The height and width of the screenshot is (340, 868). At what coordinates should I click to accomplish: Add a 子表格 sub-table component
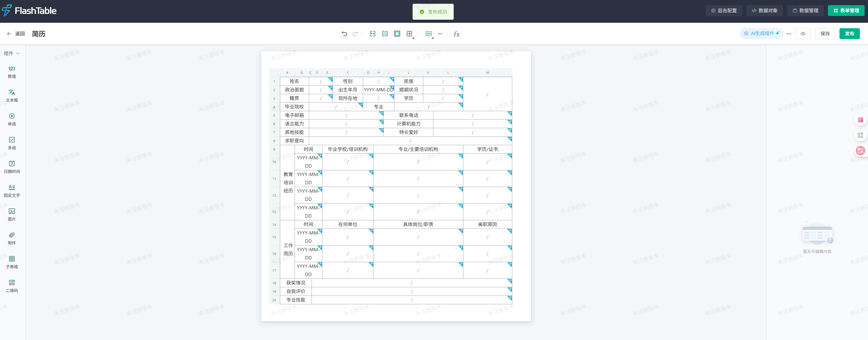point(12,262)
